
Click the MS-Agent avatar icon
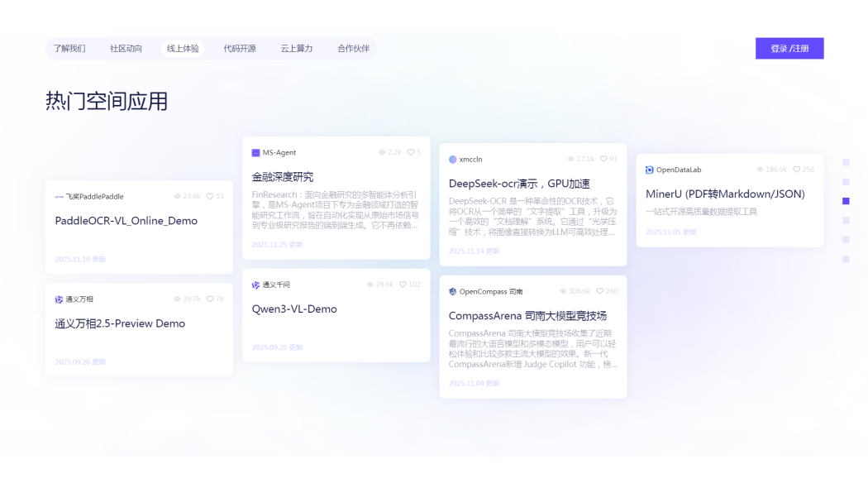click(255, 153)
